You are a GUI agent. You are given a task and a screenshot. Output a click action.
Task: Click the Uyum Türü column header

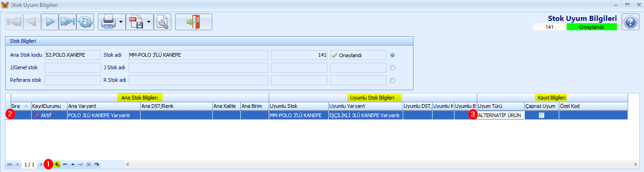pos(501,106)
